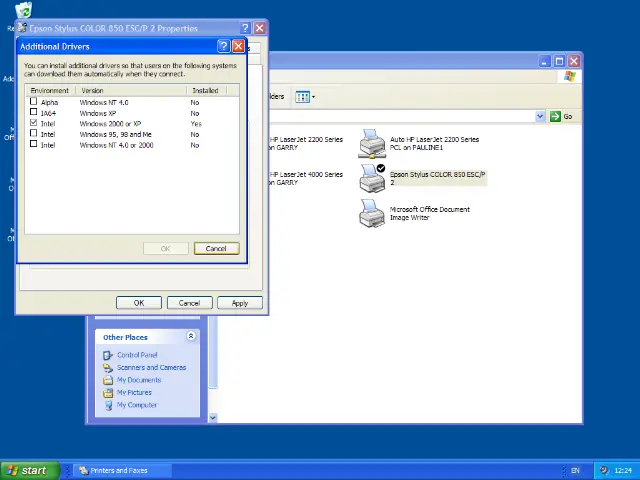Check the Alpha Windows NT 4.0 checkbox
This screenshot has width=640, height=480.
pos(33,101)
